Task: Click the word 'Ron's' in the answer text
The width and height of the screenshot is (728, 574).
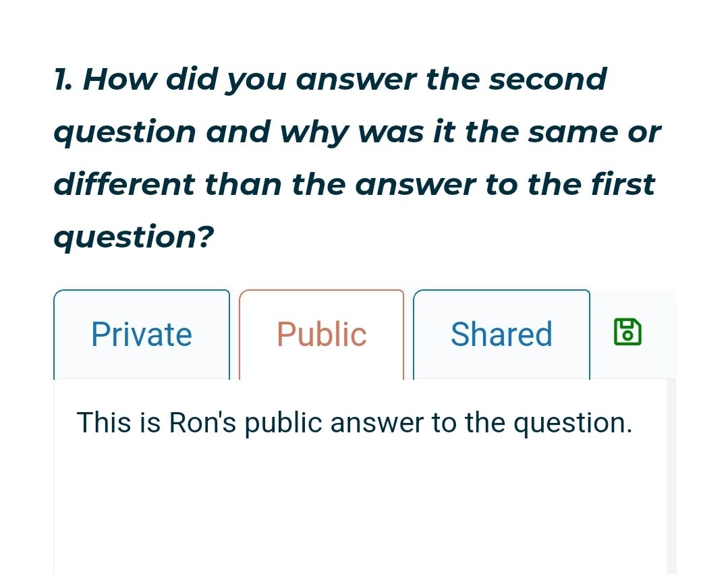Action: click(x=202, y=423)
